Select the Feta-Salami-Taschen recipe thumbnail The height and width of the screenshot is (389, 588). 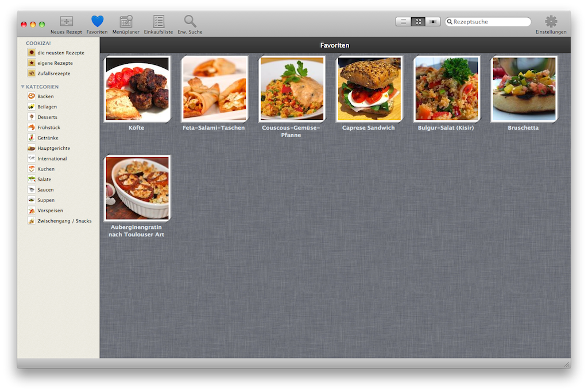(215, 89)
